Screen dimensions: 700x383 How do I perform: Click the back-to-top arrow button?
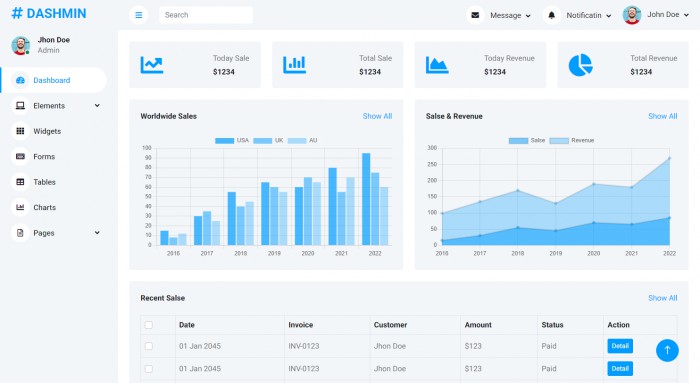pyautogui.click(x=667, y=350)
